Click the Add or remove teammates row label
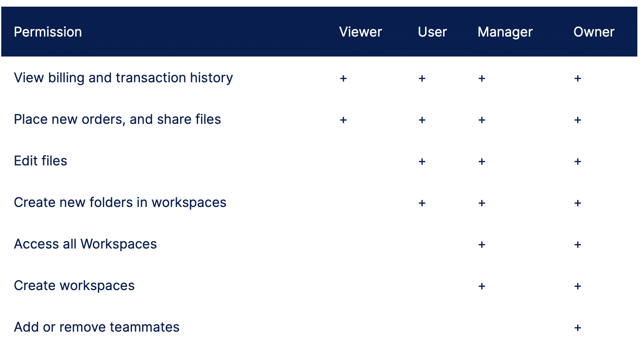 (96, 327)
